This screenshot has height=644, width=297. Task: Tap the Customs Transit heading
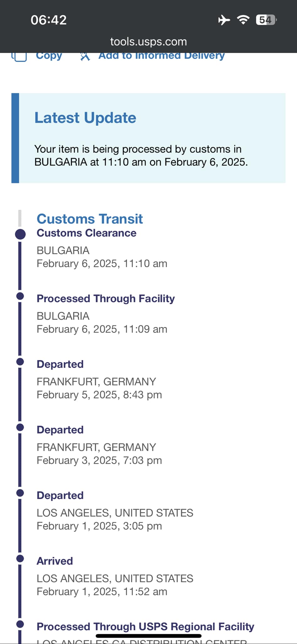(x=90, y=219)
